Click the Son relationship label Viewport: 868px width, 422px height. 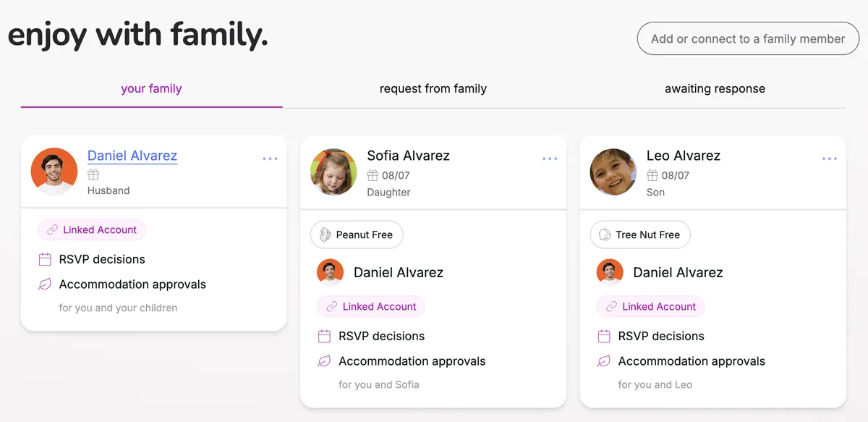pyautogui.click(x=655, y=193)
